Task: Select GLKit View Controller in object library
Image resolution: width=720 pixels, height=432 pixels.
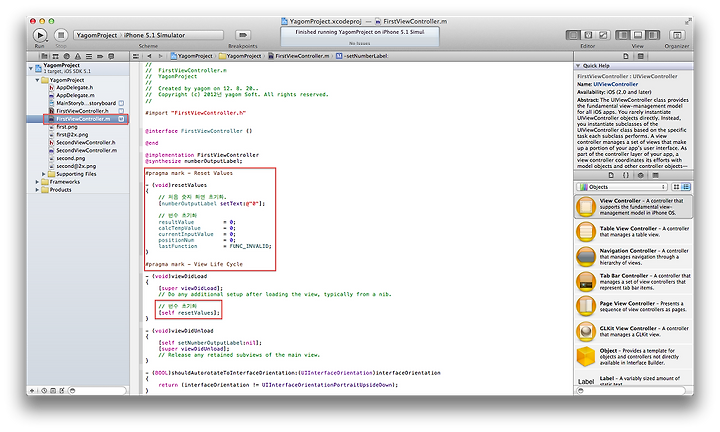Action: click(633, 331)
